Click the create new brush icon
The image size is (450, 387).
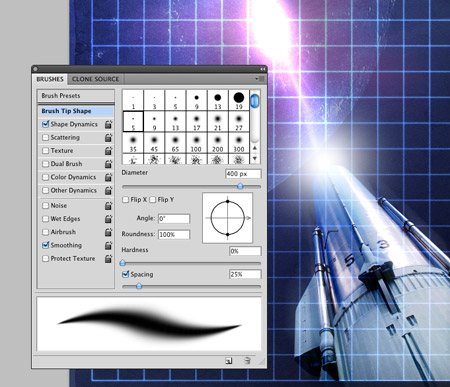click(x=228, y=360)
